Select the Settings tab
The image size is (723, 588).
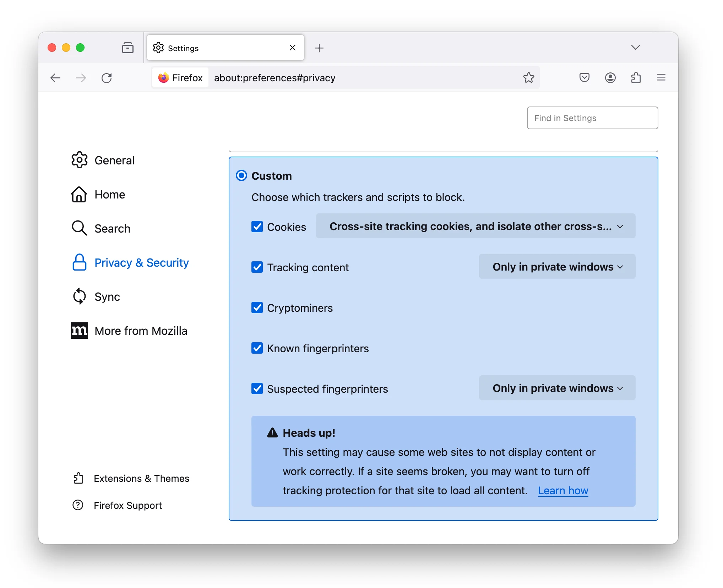(225, 48)
